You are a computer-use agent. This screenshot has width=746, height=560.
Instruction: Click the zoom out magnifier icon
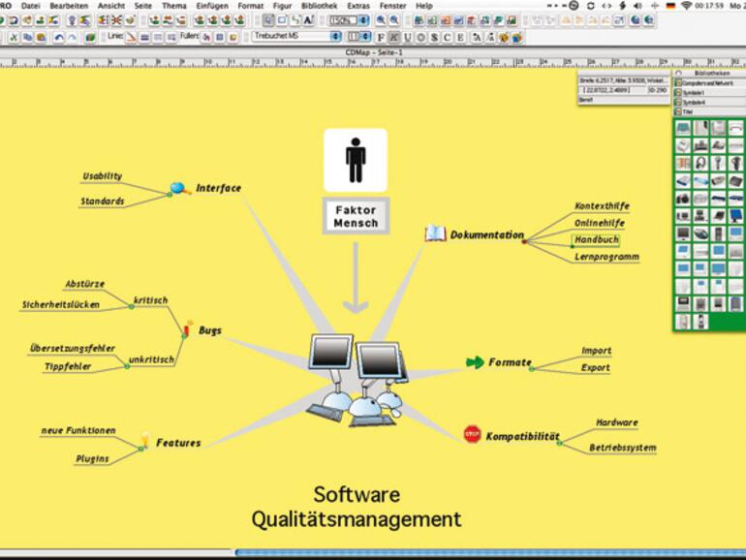[x=394, y=20]
